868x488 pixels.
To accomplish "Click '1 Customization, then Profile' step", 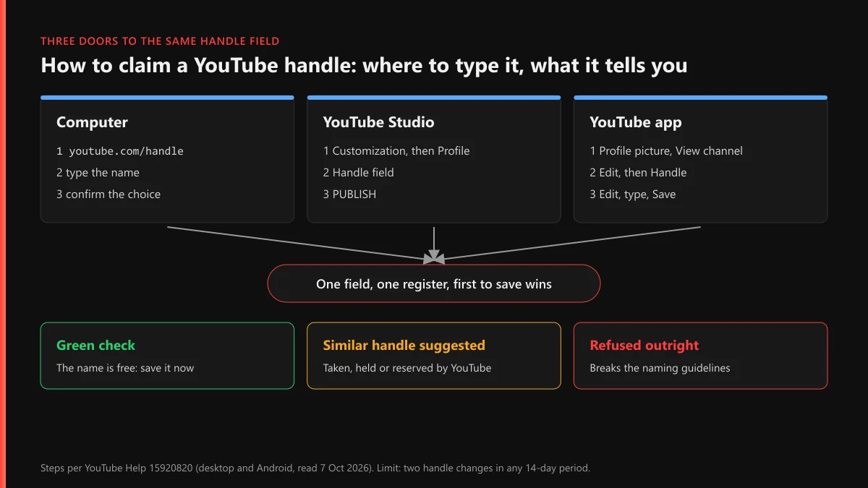I will tap(396, 151).
